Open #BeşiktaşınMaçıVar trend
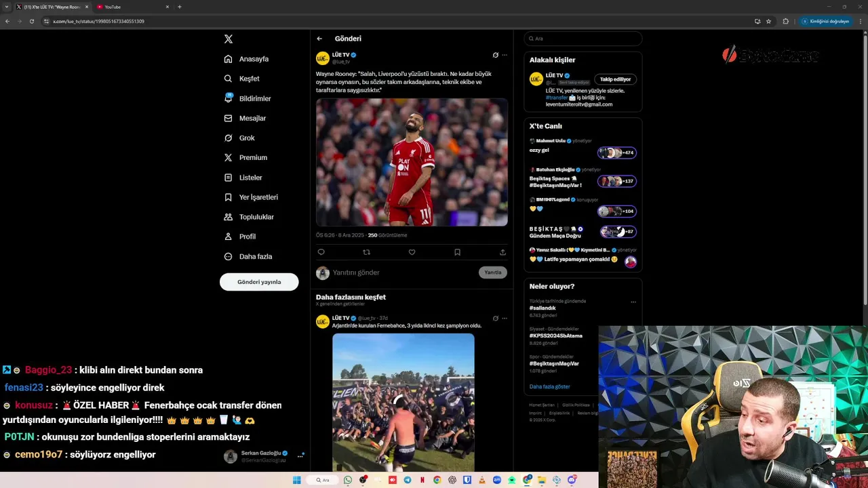Screen dimensions: 868x488 554,363
